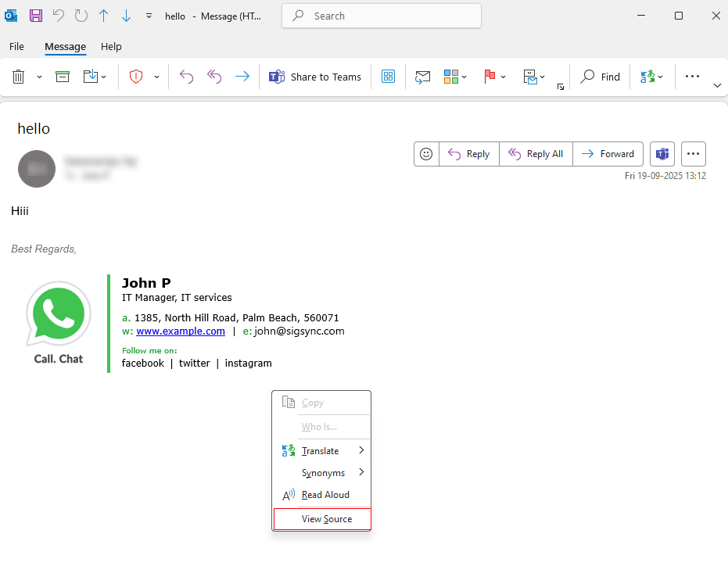Screen dimensions: 728x566
Task: Click the Delete trash icon in ribbon
Action: [x=19, y=77]
